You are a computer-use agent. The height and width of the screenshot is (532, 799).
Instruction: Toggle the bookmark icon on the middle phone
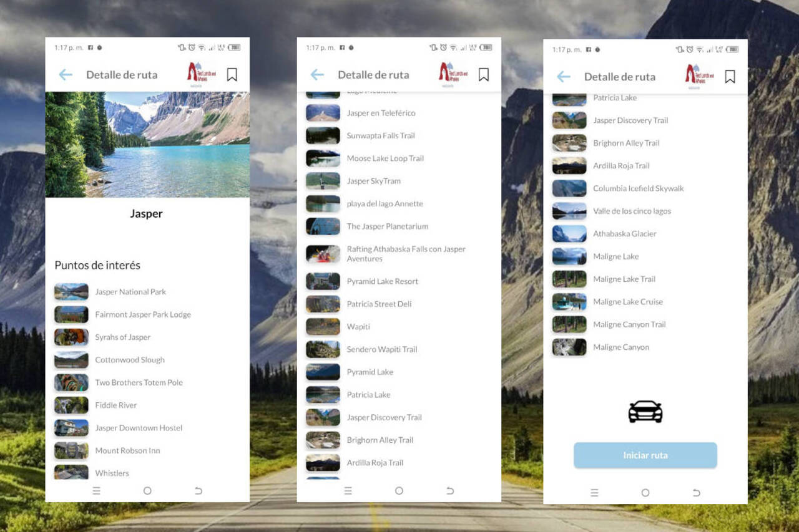tap(483, 75)
